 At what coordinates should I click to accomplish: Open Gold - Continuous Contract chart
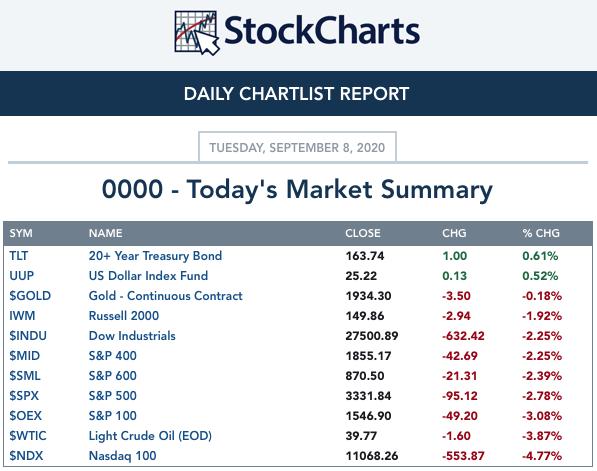(166, 296)
